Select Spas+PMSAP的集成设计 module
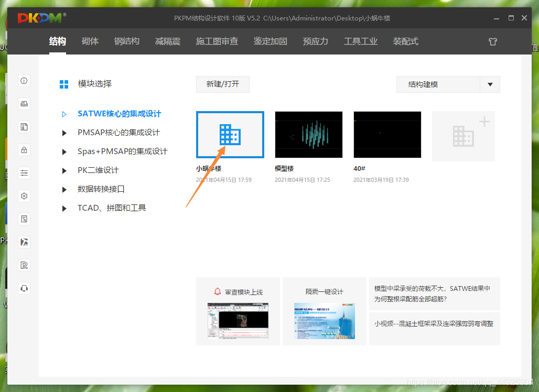The width and height of the screenshot is (539, 392). coord(122,151)
